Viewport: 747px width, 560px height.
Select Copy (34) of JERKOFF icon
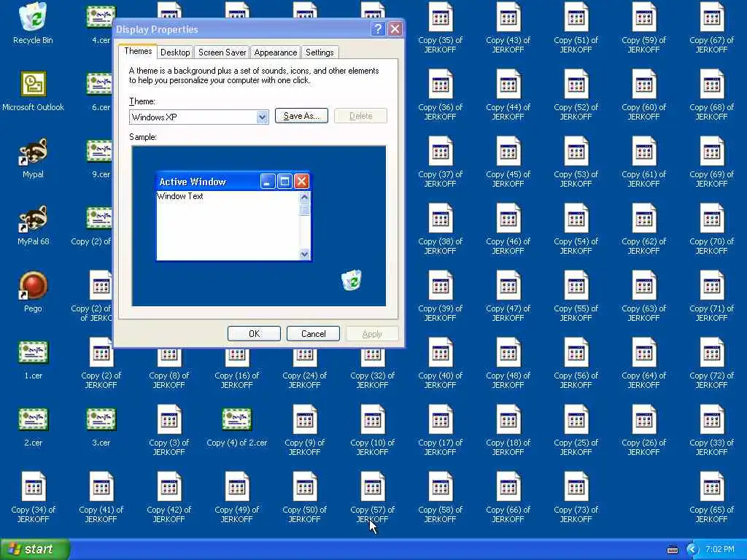(x=33, y=486)
